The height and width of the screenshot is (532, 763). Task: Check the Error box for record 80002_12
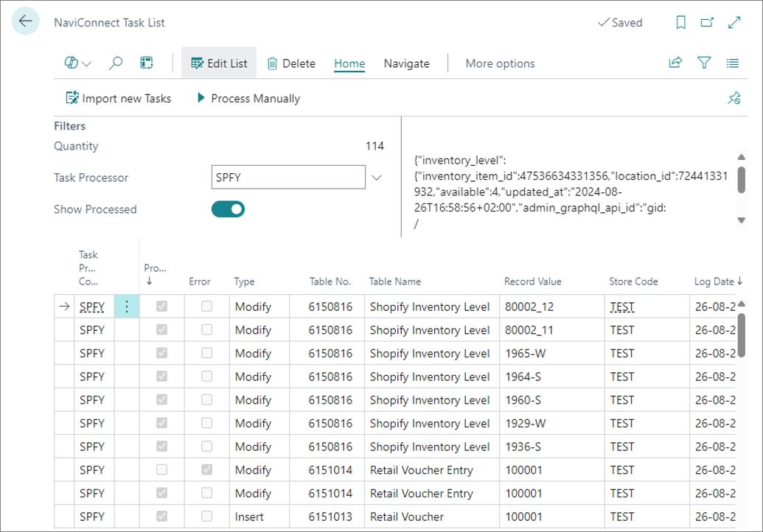tap(207, 307)
